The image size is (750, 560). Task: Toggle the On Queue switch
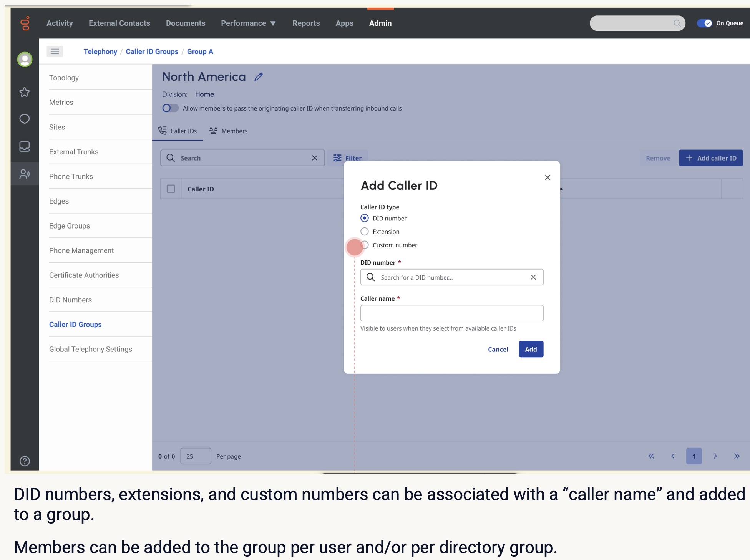(704, 23)
